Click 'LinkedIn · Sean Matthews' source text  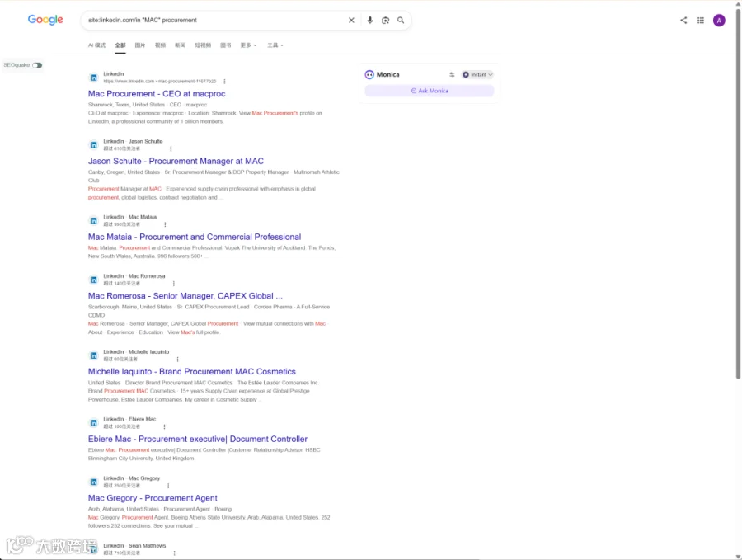point(134,546)
